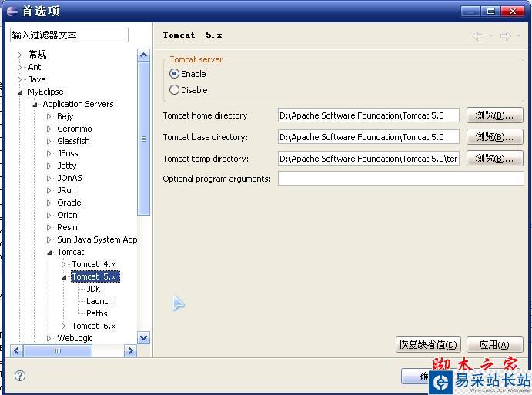Expand the Java tree node
The image size is (532, 395).
pos(20,79)
